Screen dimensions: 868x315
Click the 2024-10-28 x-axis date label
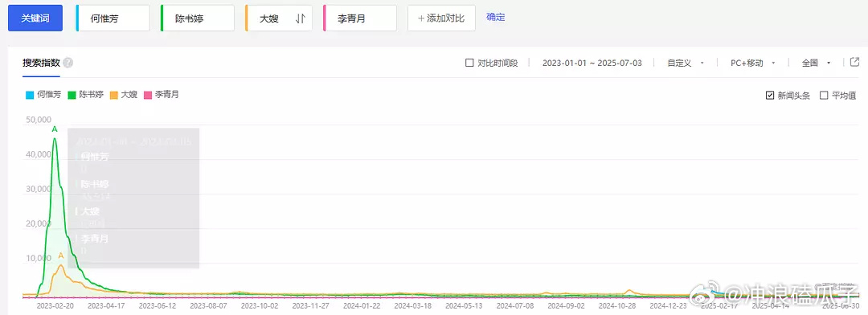[618, 305]
